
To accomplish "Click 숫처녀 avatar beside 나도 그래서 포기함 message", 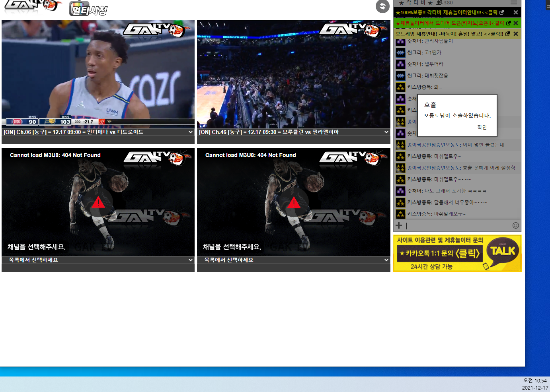I will (400, 191).
